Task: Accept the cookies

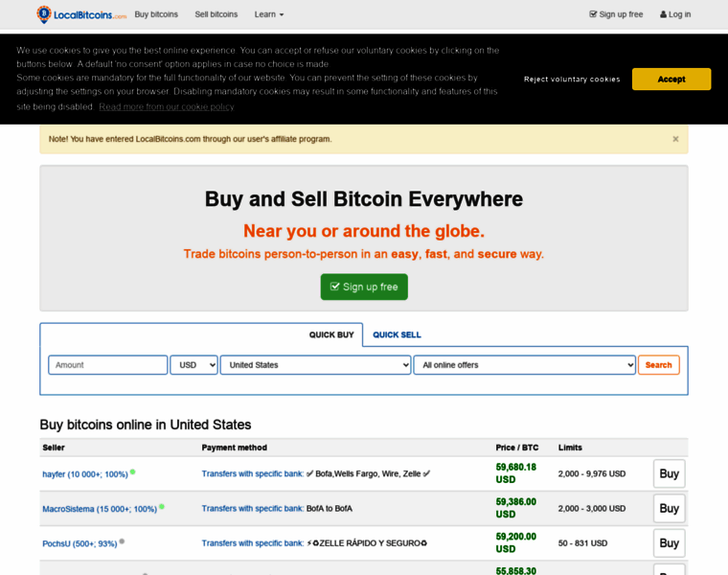Action: tap(671, 79)
